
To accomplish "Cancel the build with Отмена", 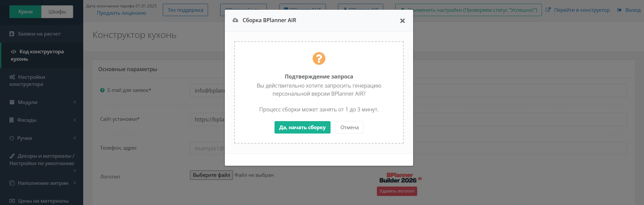I will point(349,127).
